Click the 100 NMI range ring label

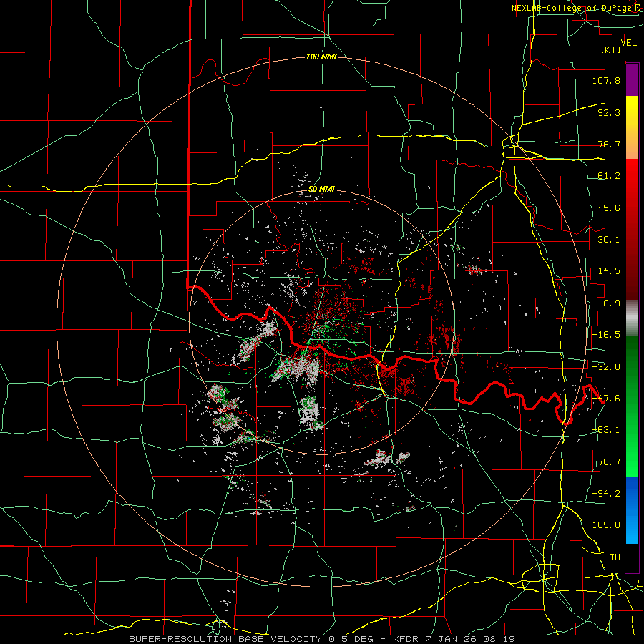click(321, 57)
